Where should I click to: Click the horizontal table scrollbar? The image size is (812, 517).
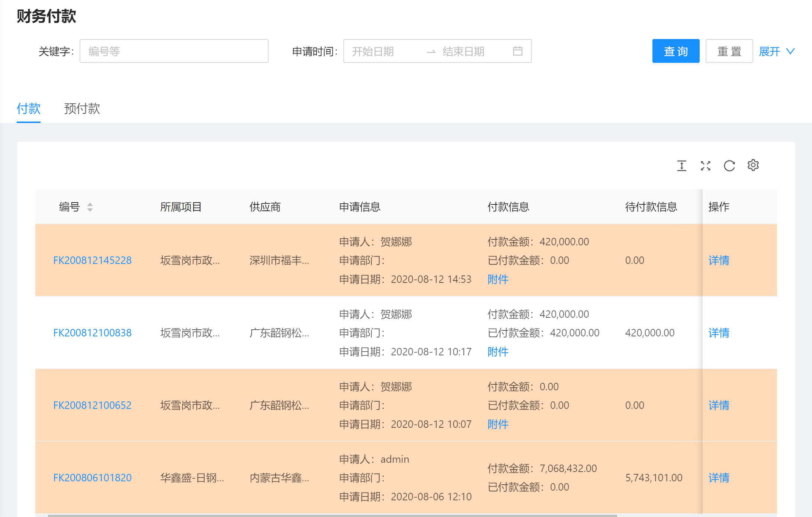(332, 515)
